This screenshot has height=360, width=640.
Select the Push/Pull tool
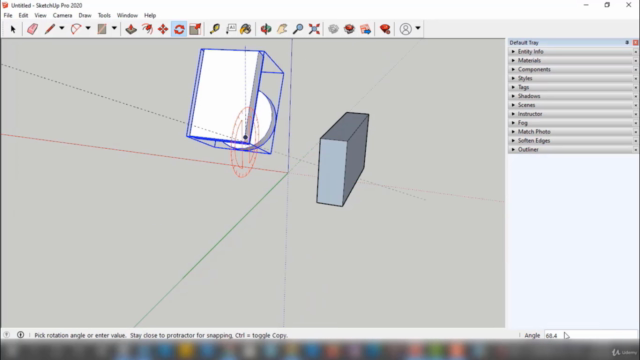click(131, 29)
